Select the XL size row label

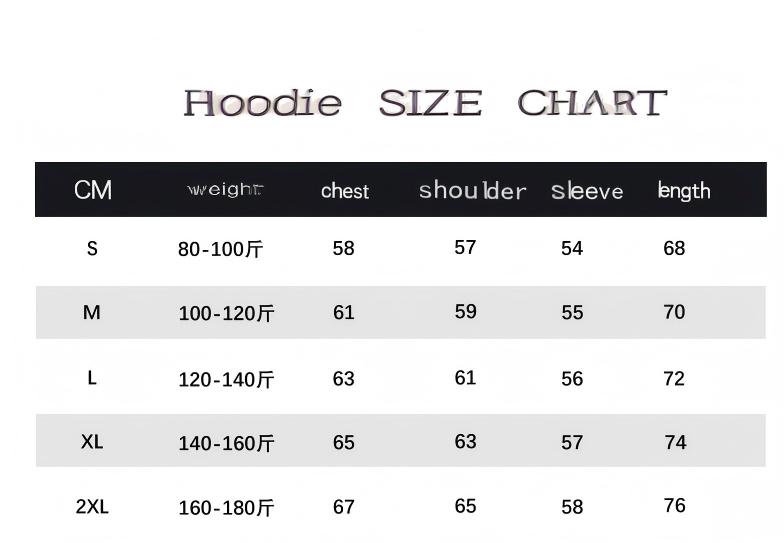coord(92,442)
